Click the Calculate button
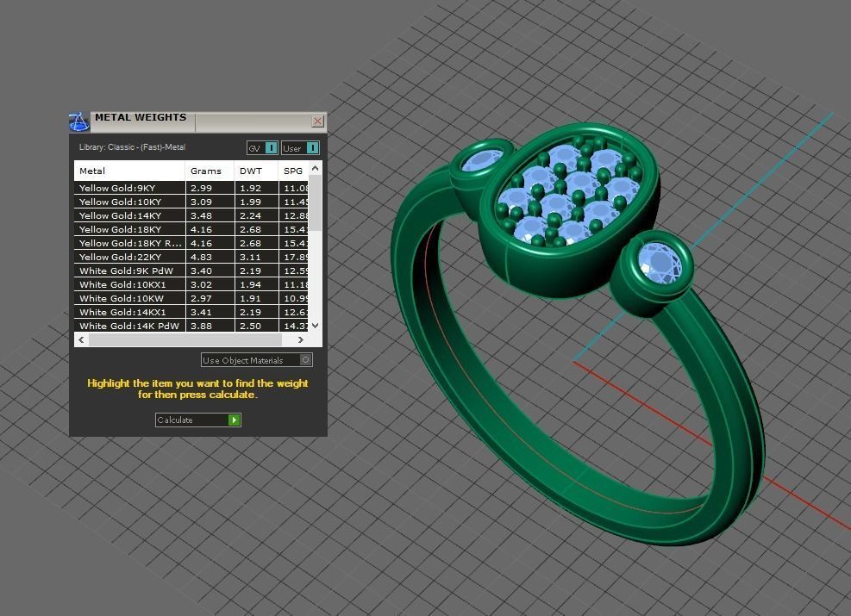This screenshot has width=851, height=616. pos(198,420)
